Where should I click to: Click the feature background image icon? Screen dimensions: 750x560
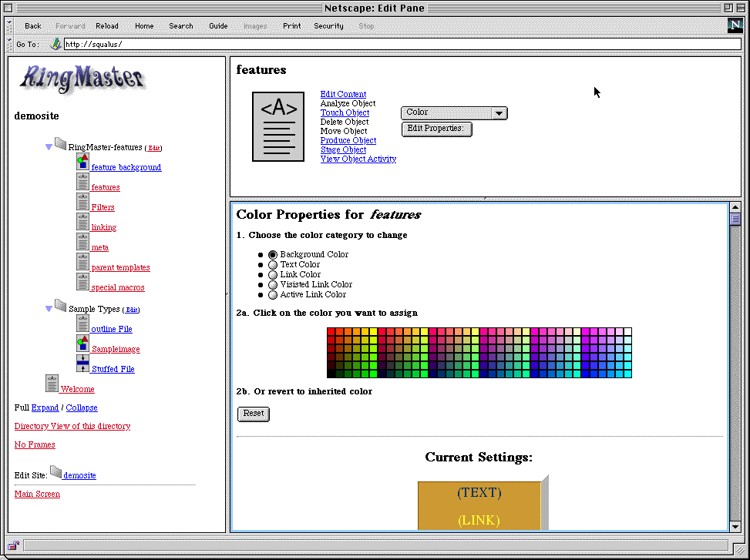(x=82, y=162)
